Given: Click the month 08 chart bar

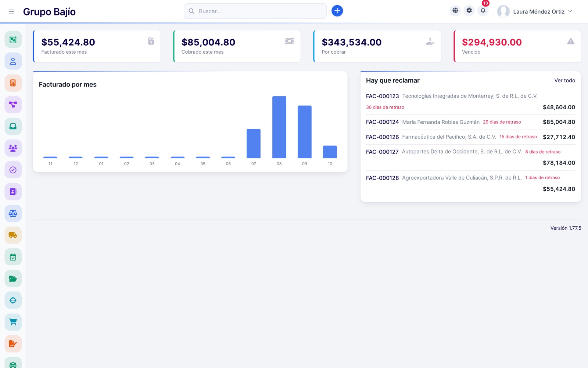Looking at the screenshot, I should (279, 127).
